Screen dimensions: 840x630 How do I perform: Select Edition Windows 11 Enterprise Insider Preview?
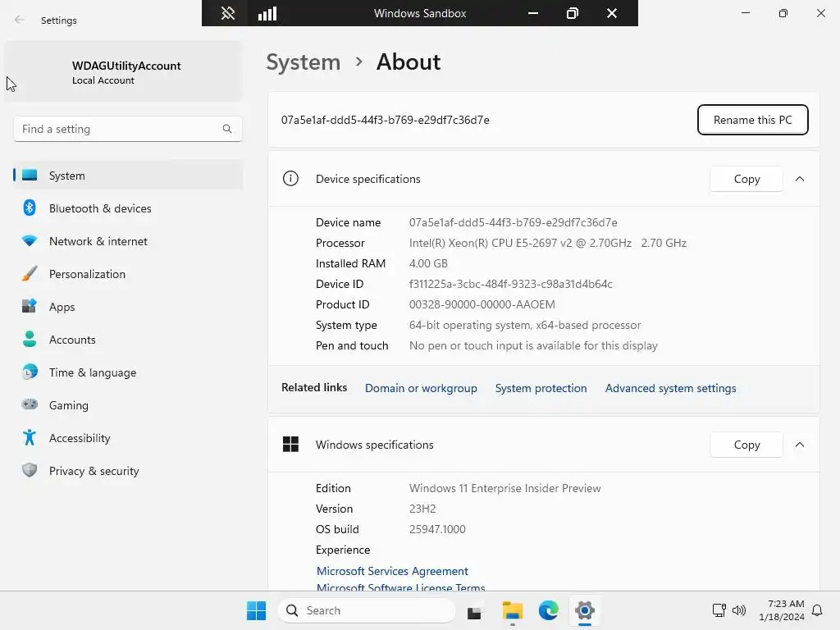click(504, 489)
